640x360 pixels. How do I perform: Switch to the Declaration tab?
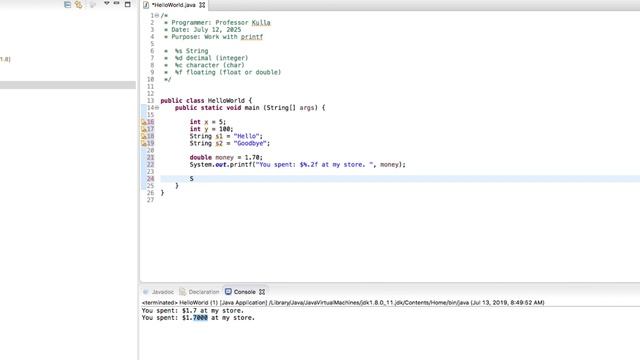[204, 292]
